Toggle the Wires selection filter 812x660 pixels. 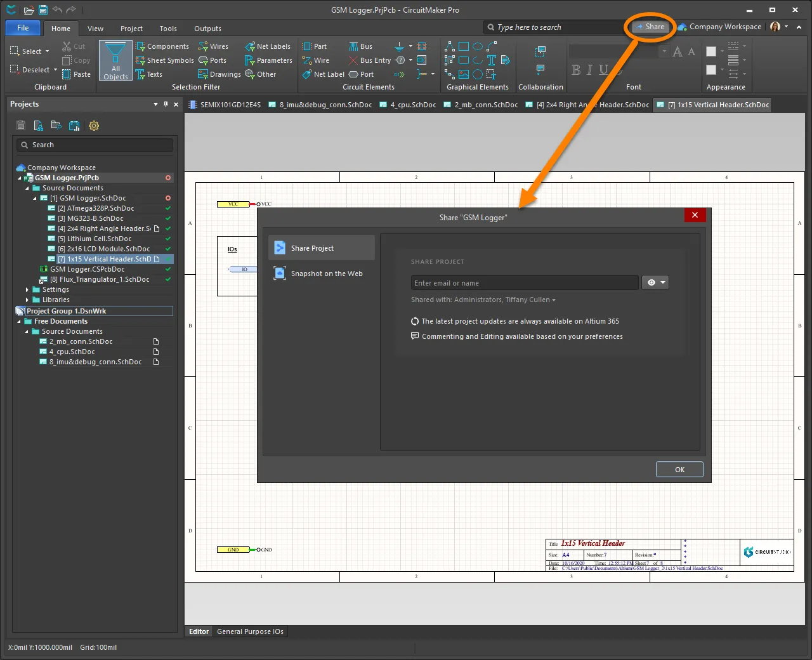click(x=213, y=46)
